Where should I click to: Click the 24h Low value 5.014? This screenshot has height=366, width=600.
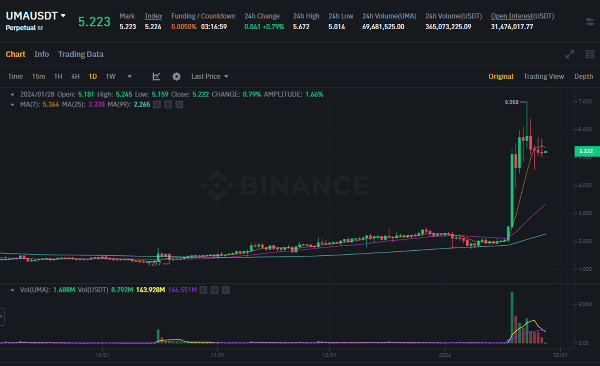(337, 27)
